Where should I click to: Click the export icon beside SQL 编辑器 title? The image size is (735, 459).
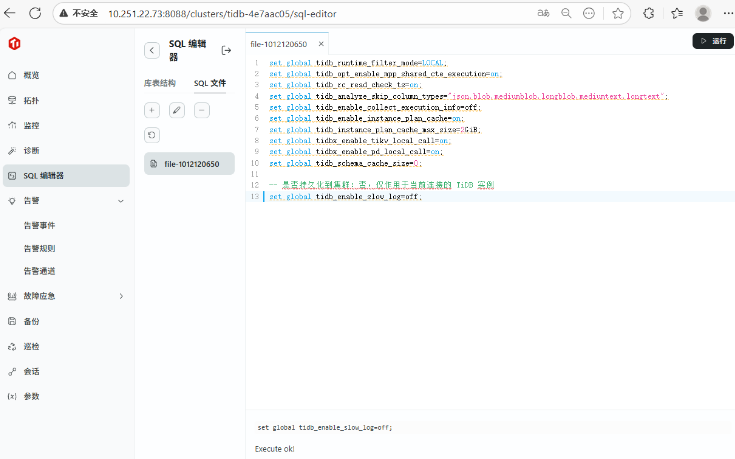click(226, 50)
